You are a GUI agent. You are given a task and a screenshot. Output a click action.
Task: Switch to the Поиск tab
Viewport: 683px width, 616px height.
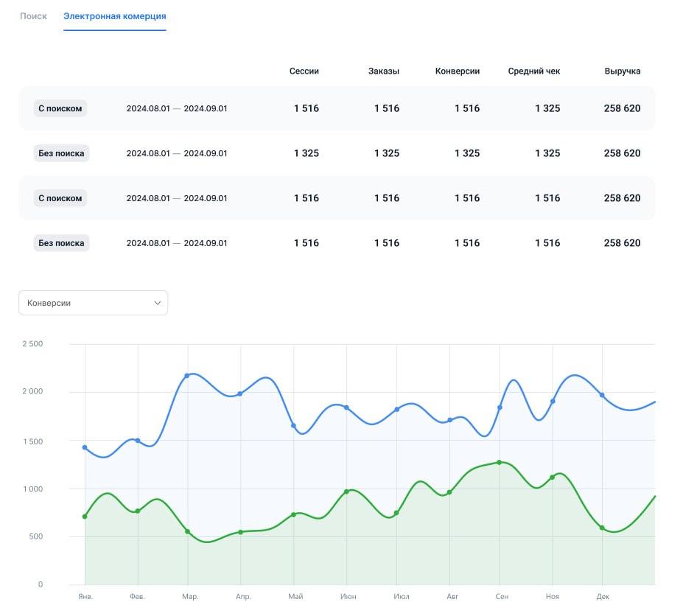(x=33, y=16)
